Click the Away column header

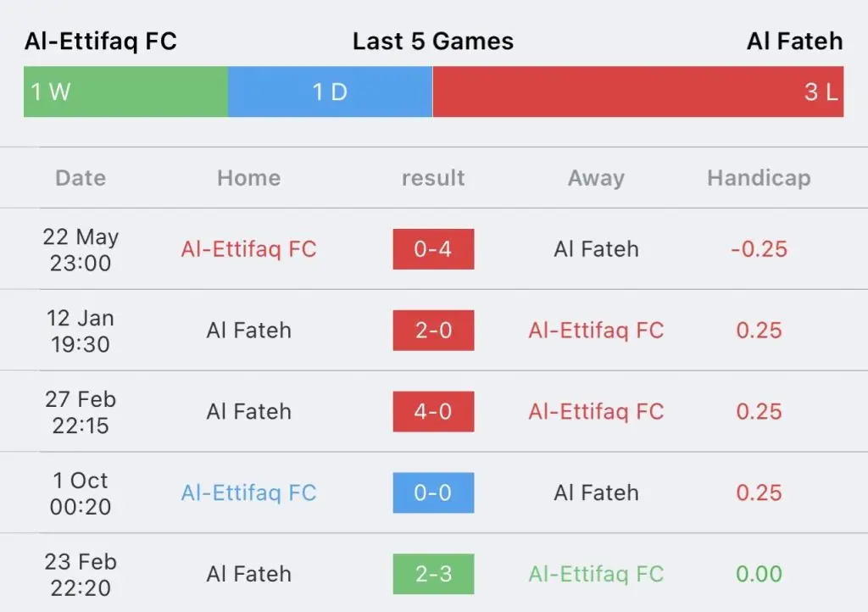click(596, 178)
